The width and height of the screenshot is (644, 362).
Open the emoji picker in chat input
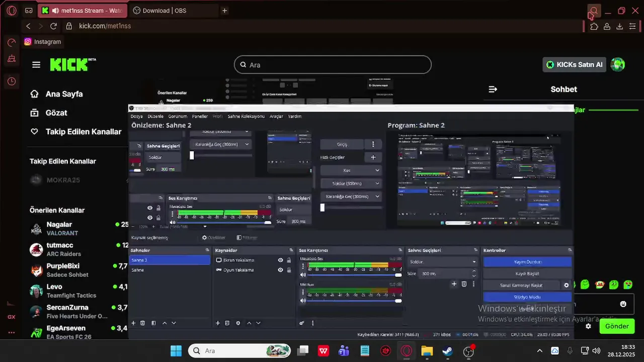point(623,304)
